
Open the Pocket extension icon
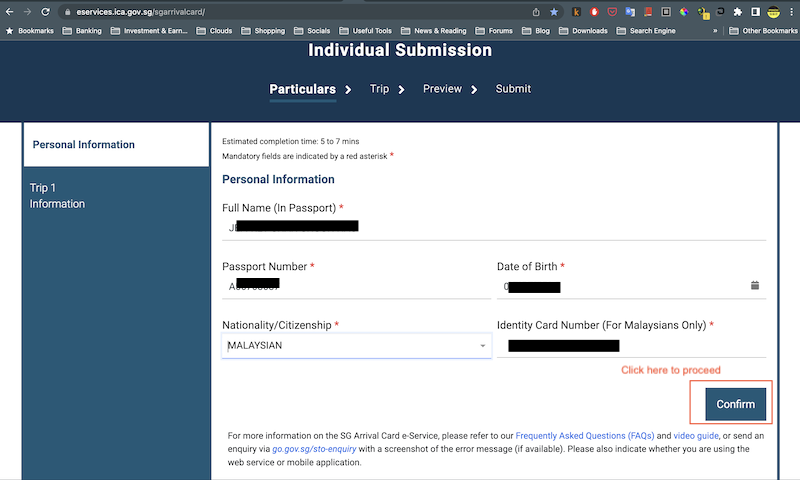tap(612, 12)
